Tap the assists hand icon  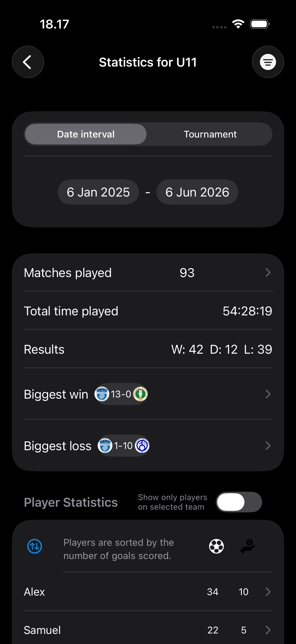tap(247, 546)
